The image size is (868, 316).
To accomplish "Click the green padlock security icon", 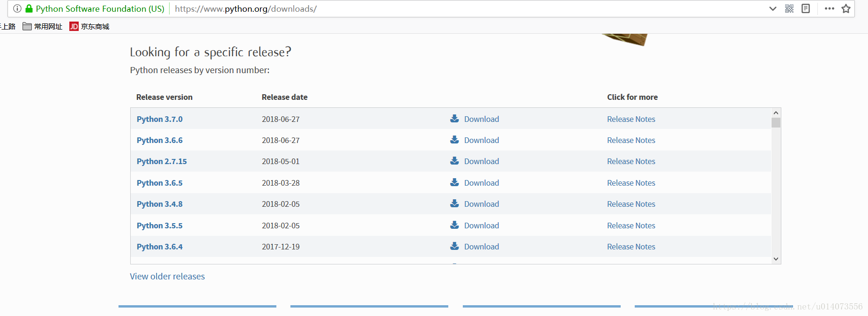I will pyautogui.click(x=29, y=8).
